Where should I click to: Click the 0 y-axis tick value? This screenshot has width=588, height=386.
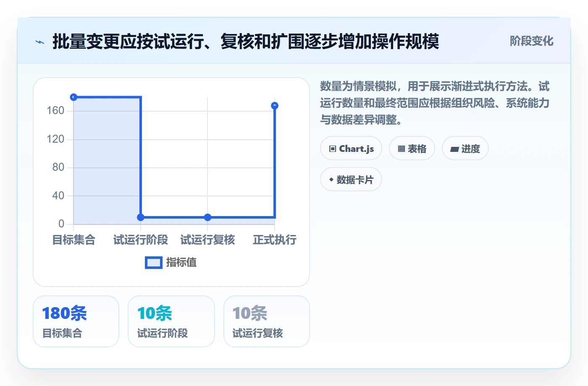coord(61,224)
